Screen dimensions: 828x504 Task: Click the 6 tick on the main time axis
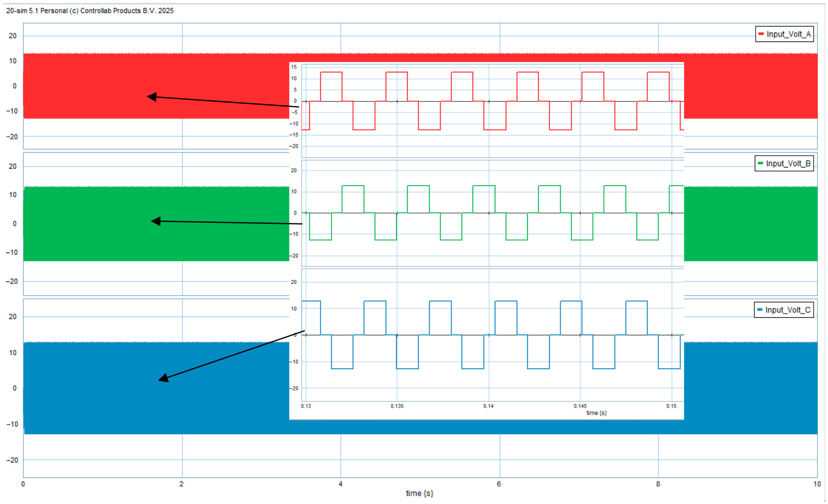tap(499, 484)
